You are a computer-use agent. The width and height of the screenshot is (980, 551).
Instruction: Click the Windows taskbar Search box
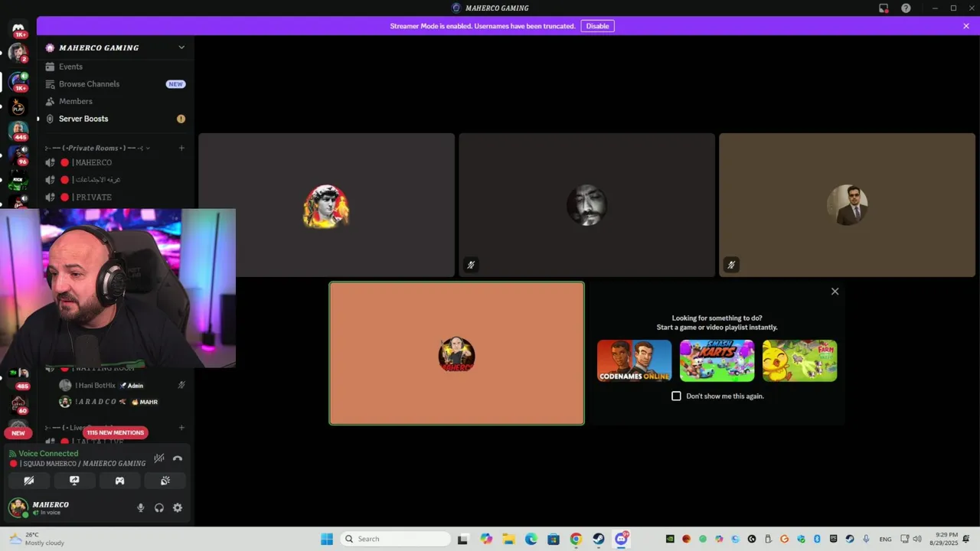395,539
